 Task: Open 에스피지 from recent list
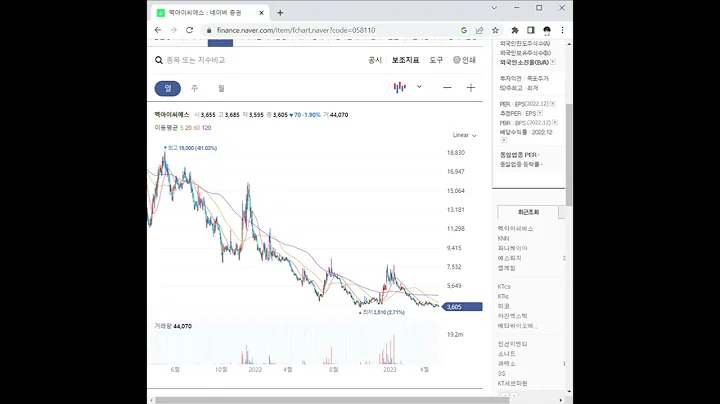509,258
